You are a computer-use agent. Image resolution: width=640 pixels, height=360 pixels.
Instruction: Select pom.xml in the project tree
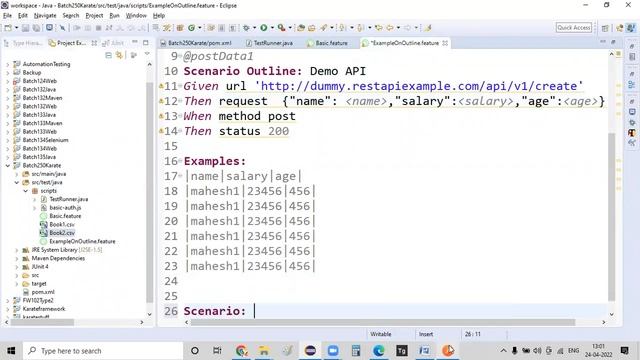point(43,292)
